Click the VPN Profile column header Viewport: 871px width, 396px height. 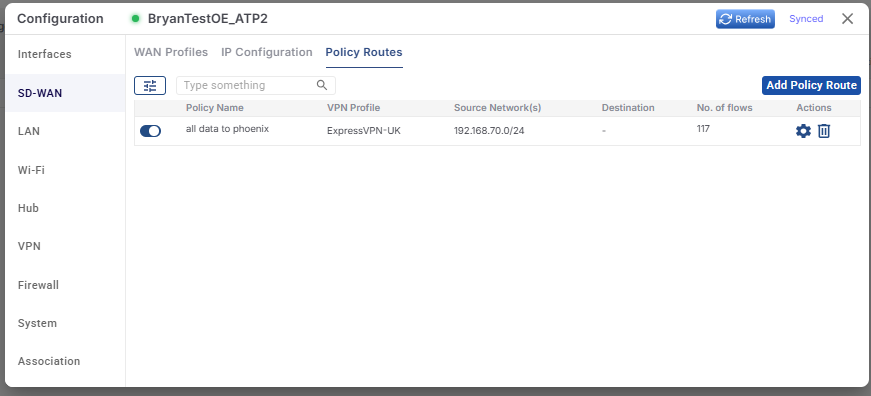point(353,108)
